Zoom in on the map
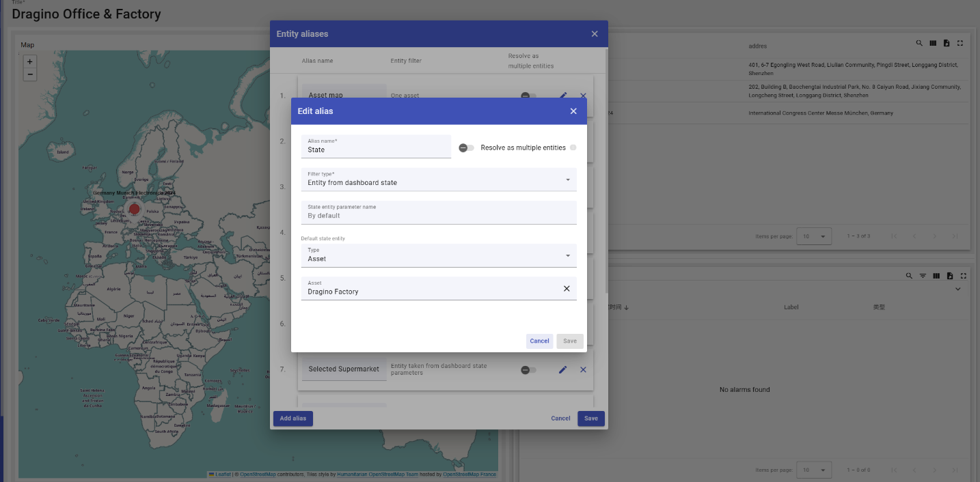Viewport: 980px width, 482px height. (29, 61)
